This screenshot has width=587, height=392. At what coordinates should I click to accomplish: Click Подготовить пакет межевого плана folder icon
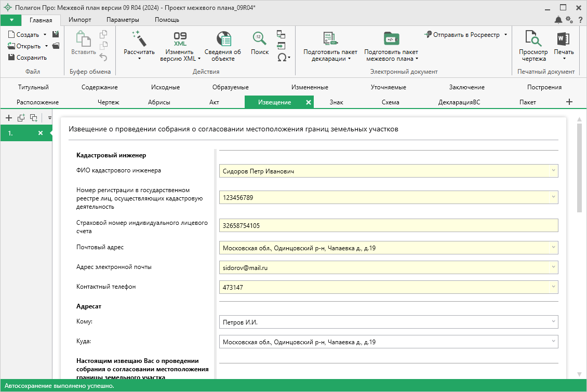pos(391,38)
